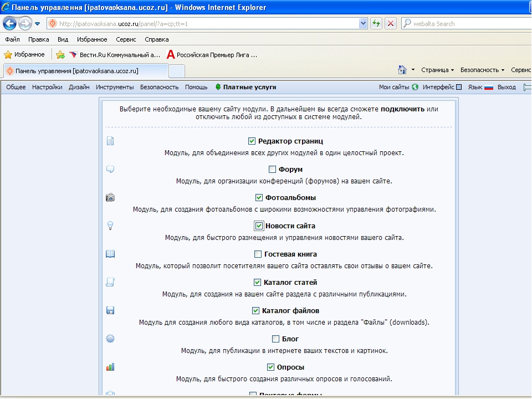Open the Российская Премьер Лига favorite link

pos(212,55)
